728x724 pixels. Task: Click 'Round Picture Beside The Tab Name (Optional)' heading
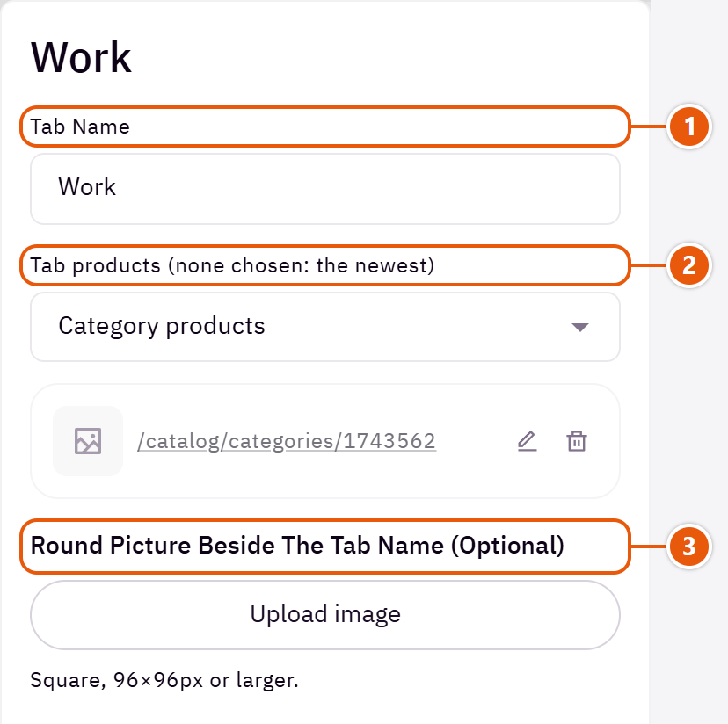[x=297, y=546]
